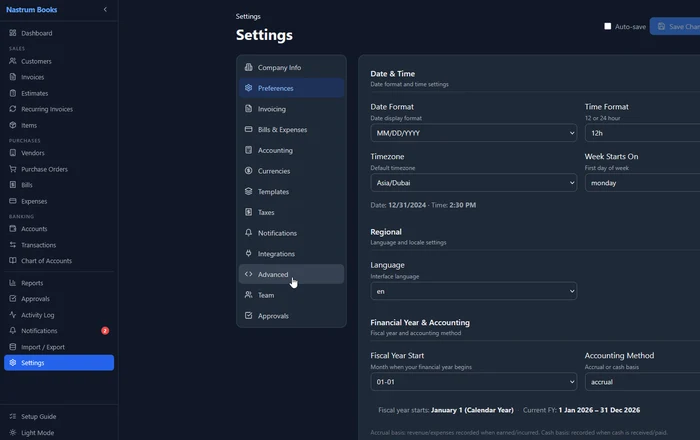Open the Approvals settings tab
700x440 pixels.
point(291,315)
